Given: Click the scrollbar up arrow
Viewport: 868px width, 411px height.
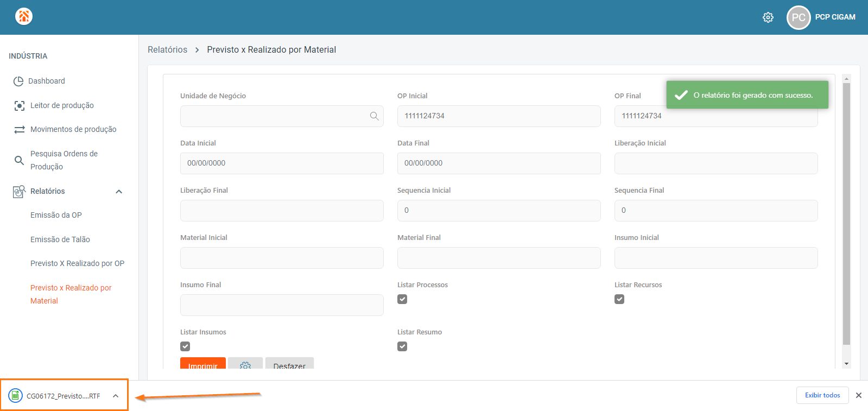Looking at the screenshot, I should (x=846, y=79).
